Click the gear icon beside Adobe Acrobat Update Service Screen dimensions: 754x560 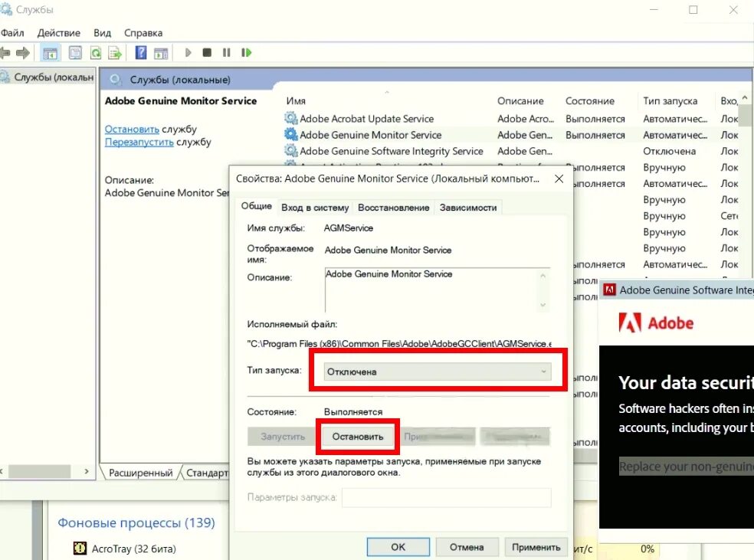coord(291,118)
